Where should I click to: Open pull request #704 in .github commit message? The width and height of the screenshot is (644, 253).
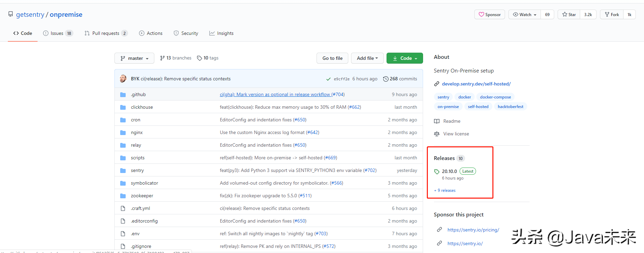coord(338,95)
